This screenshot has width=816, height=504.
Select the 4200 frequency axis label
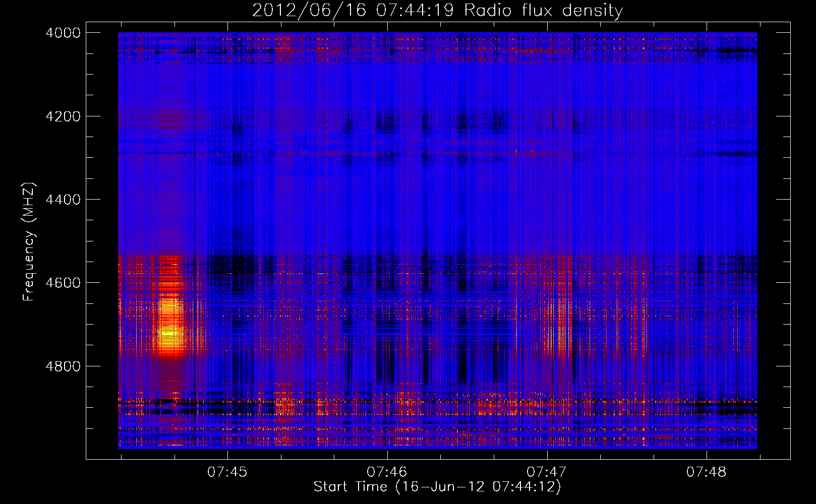(63, 116)
